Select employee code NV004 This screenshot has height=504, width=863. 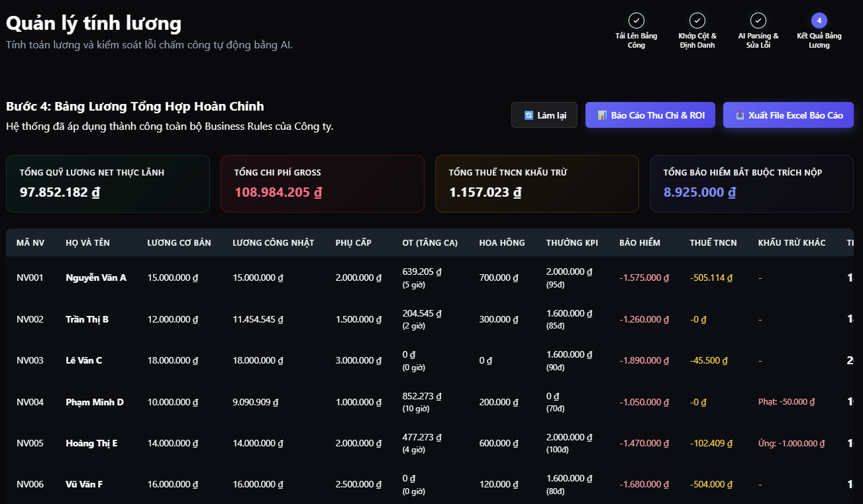[x=30, y=402]
